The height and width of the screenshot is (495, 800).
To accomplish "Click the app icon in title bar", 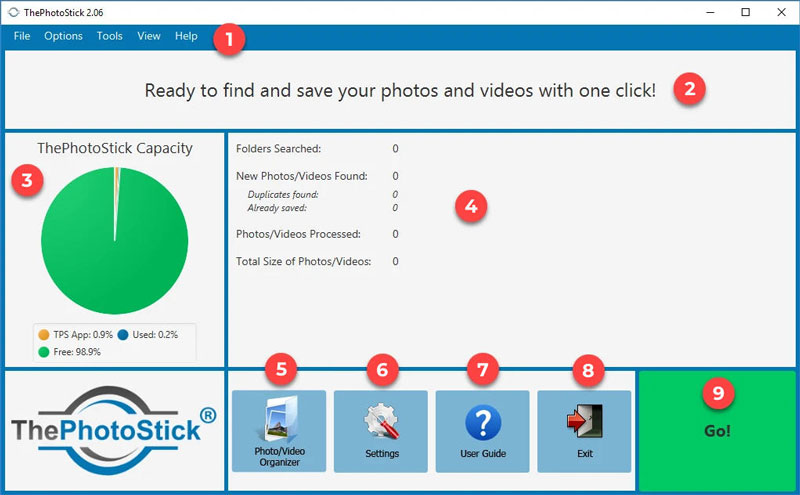I will (x=14, y=12).
